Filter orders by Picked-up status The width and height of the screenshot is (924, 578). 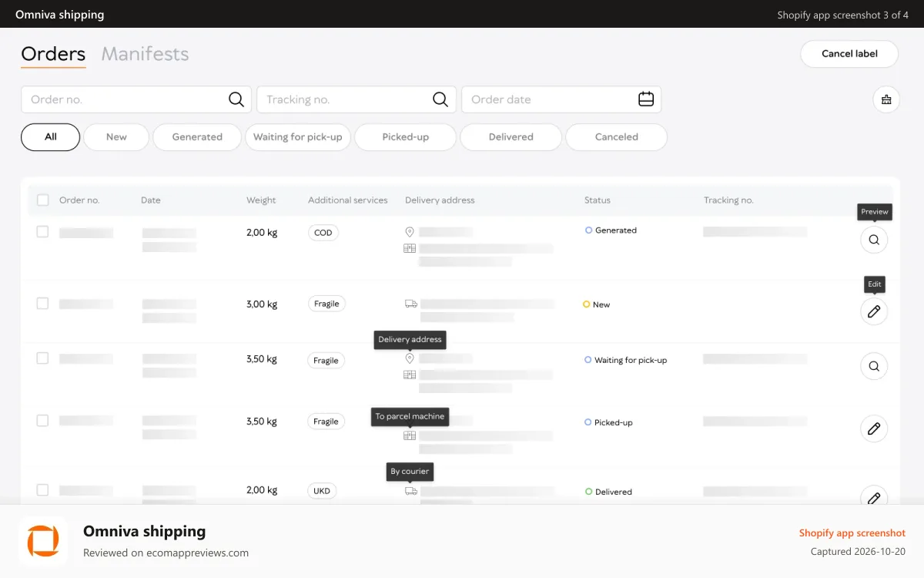405,137
